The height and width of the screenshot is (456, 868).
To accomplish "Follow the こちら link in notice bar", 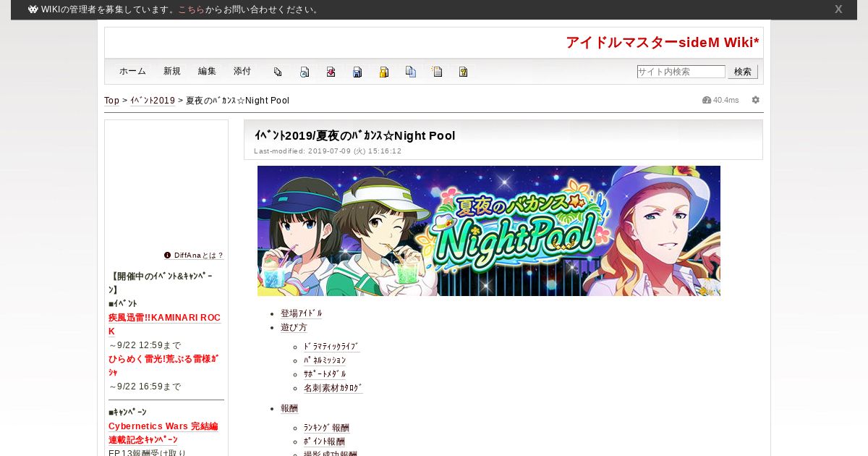I will coord(191,9).
